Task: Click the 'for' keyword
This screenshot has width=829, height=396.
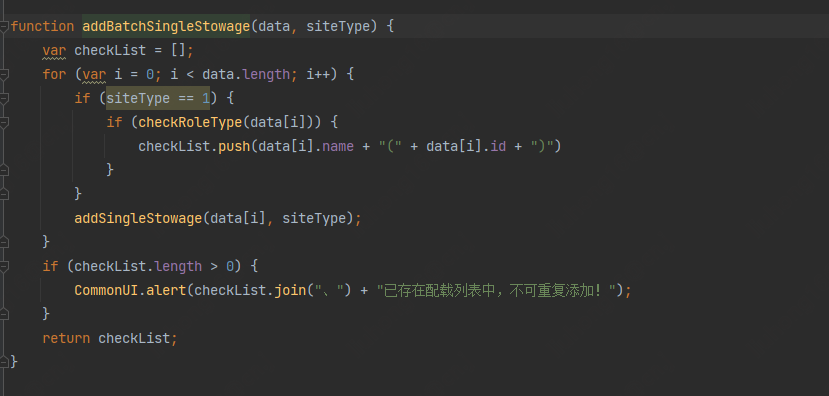Action: [x=54, y=74]
